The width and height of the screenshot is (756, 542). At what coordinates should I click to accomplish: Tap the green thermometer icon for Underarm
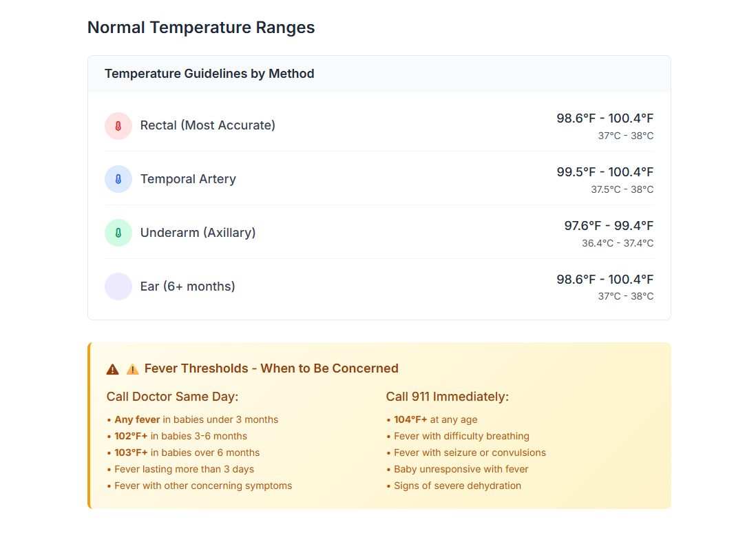tap(118, 233)
